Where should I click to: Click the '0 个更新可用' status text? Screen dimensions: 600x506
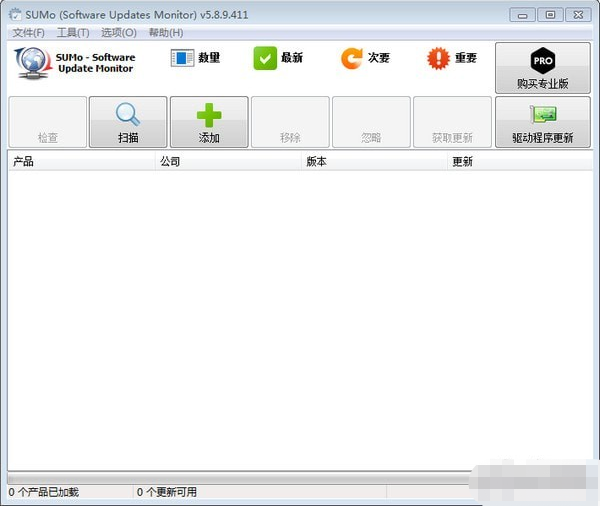point(167,492)
